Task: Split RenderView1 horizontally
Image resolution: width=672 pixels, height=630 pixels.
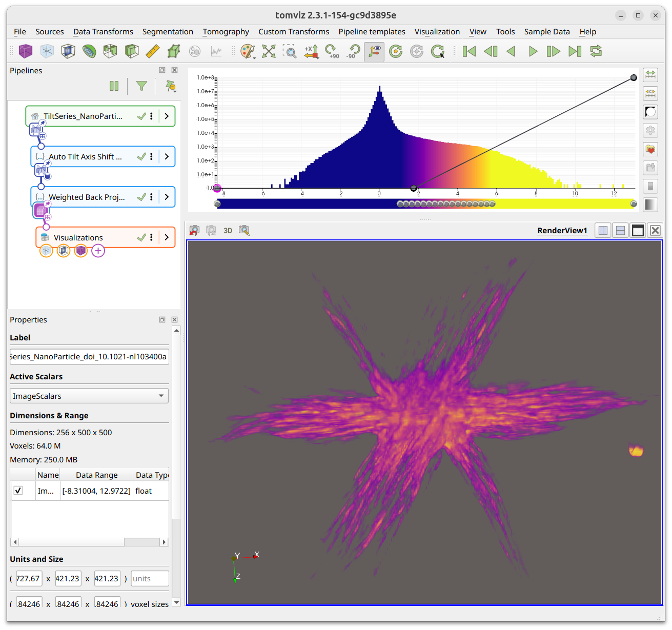Action: tap(603, 231)
